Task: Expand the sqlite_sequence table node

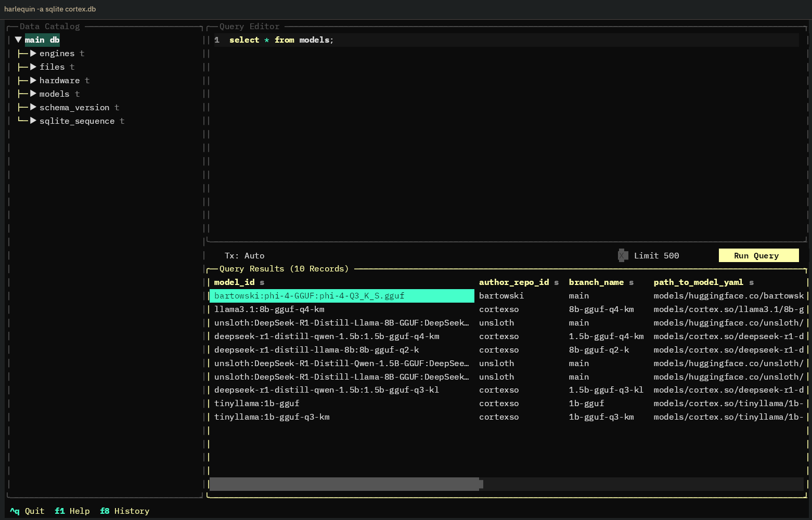Action: [33, 121]
